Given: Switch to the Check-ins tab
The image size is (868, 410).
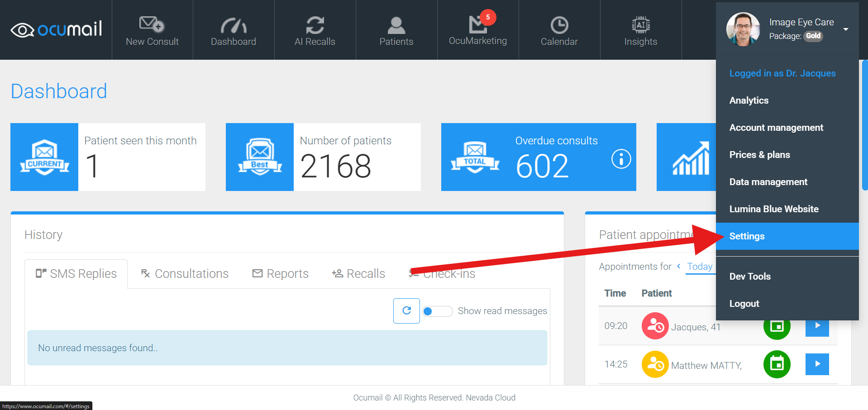Looking at the screenshot, I should (442, 274).
